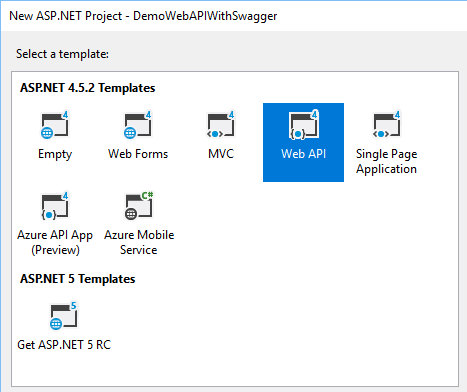Image resolution: width=467 pixels, height=392 pixels.
Task: Click the ASP.NET 4.5.2 Templates heading
Action: pos(88,88)
